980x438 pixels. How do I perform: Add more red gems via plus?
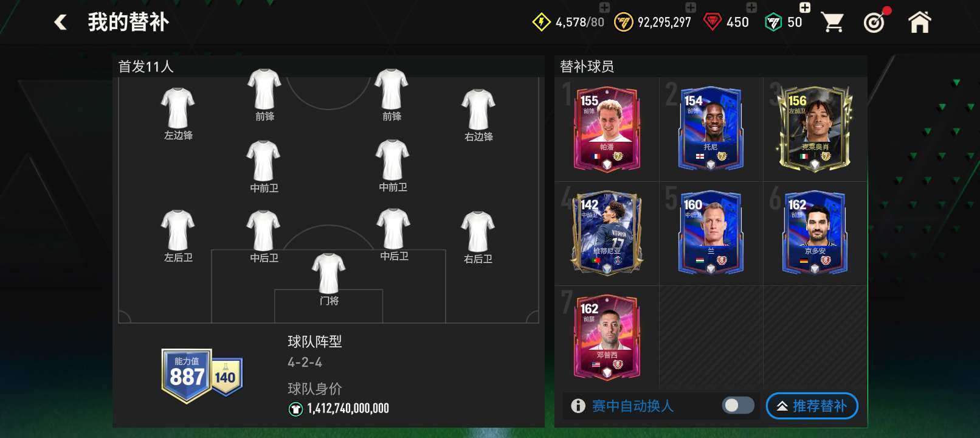pos(751,7)
